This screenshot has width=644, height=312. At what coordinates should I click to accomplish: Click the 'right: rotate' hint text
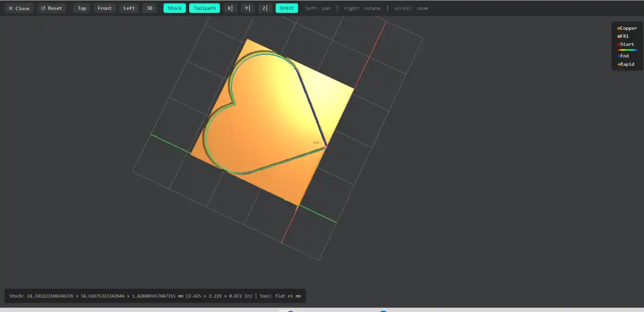[362, 8]
